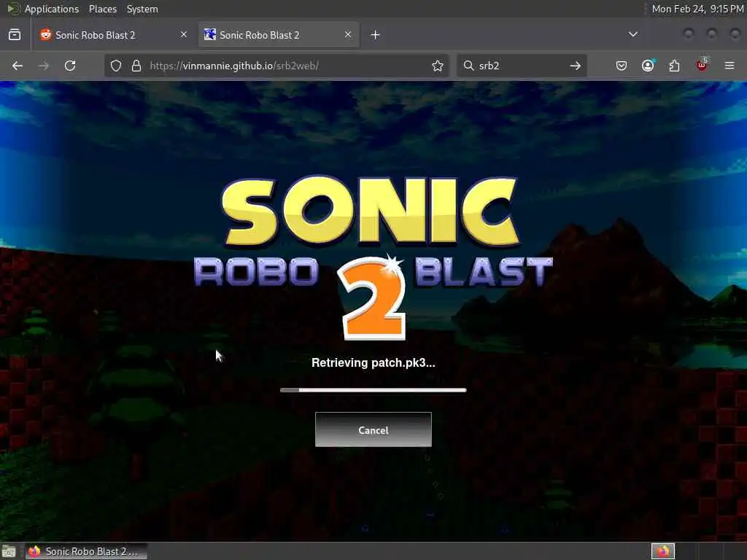The image size is (747, 560).
Task: Click the search magnifier icon
Action: [469, 66]
